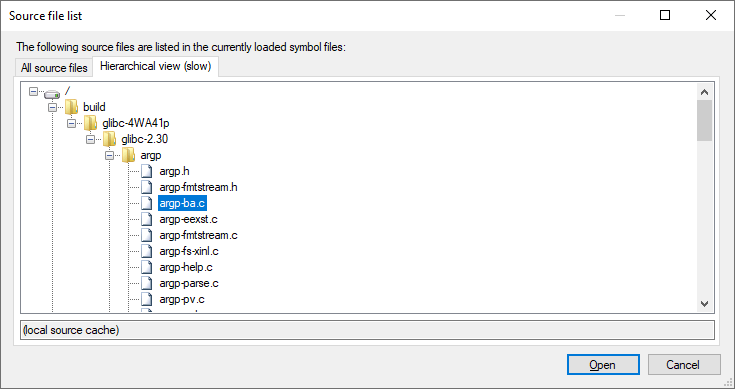735x389 pixels.
Task: Select the build folder icon
Action: [x=71, y=107]
